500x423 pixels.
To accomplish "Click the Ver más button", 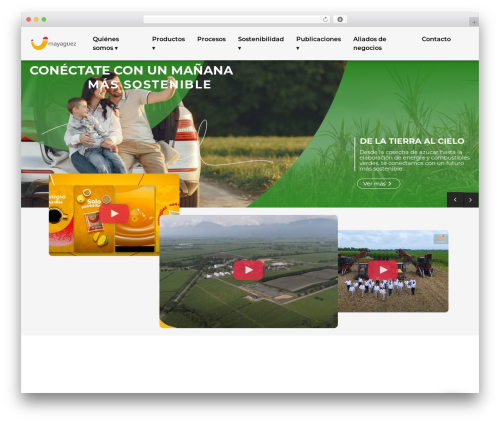I will 379,184.
